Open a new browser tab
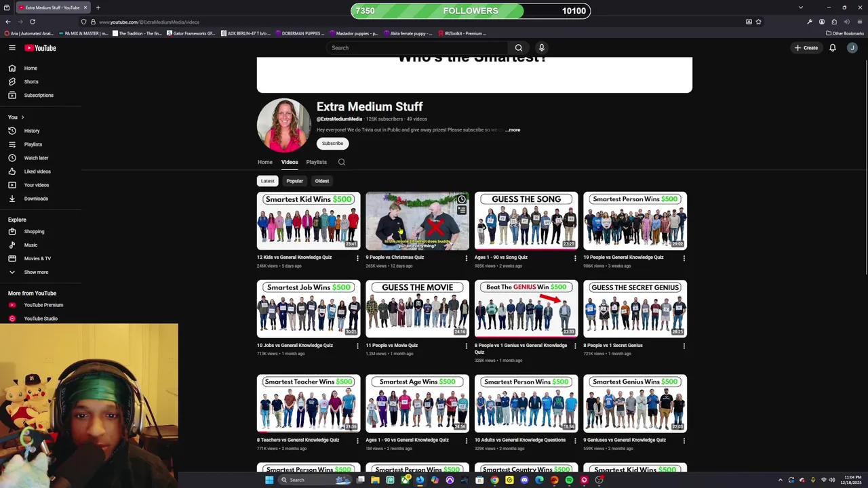868x488 pixels. click(98, 7)
